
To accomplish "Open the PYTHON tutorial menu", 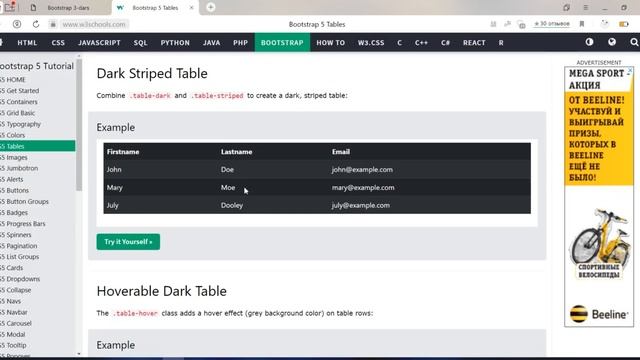I will click(175, 42).
